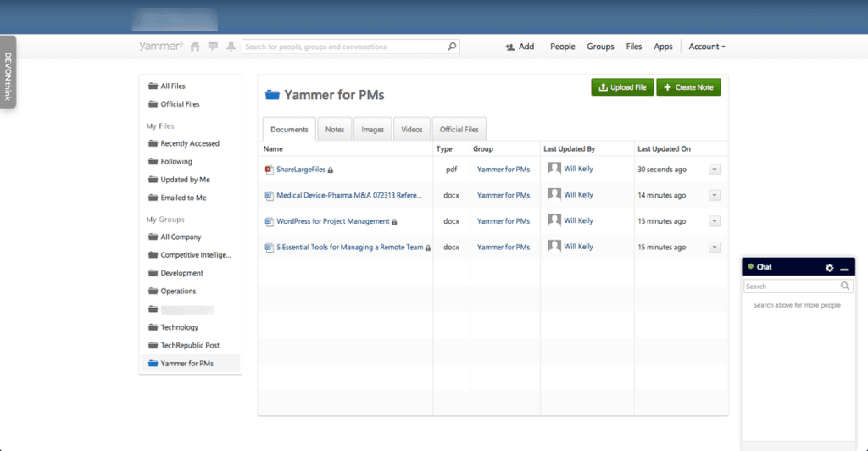Open Groups in the top navigation
This screenshot has height=451, width=868.
point(600,47)
